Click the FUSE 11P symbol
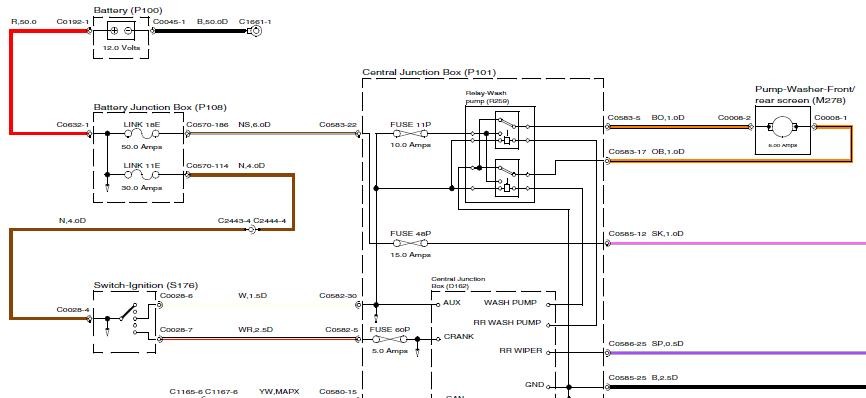The height and width of the screenshot is (398, 866). [410, 134]
